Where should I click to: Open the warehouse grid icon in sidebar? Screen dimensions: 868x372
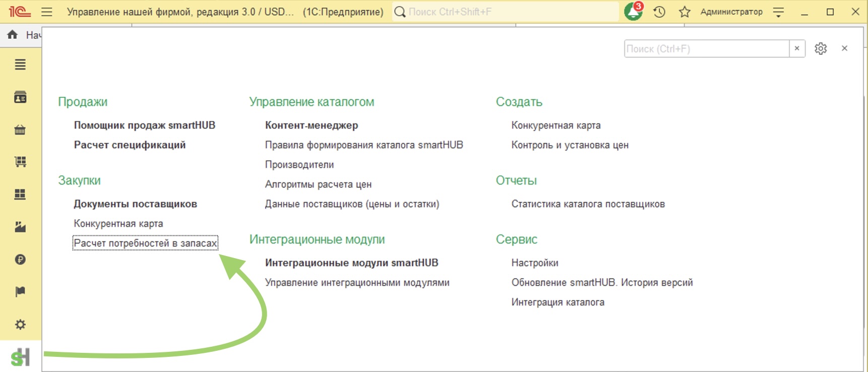(20, 195)
